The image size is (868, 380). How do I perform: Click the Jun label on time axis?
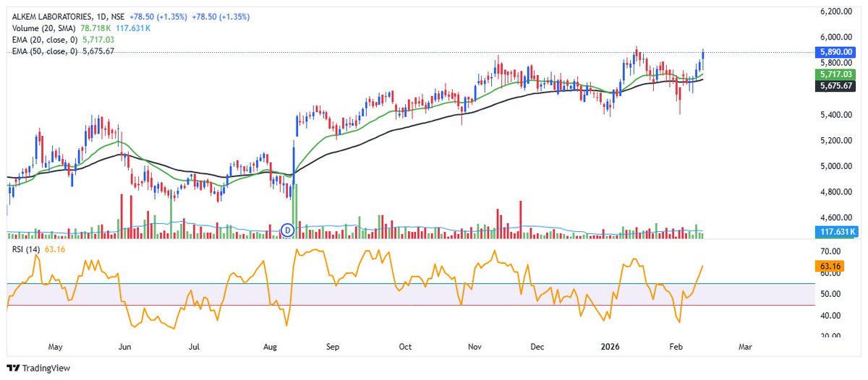pyautogui.click(x=126, y=347)
